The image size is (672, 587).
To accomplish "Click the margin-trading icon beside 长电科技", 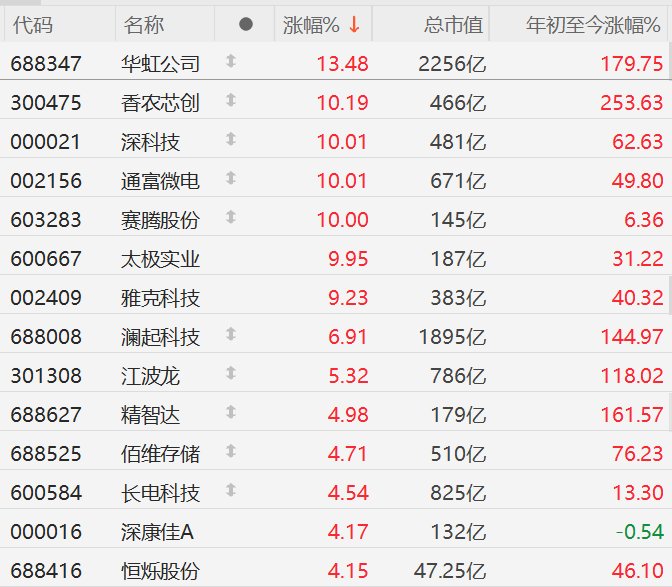I will (231, 490).
